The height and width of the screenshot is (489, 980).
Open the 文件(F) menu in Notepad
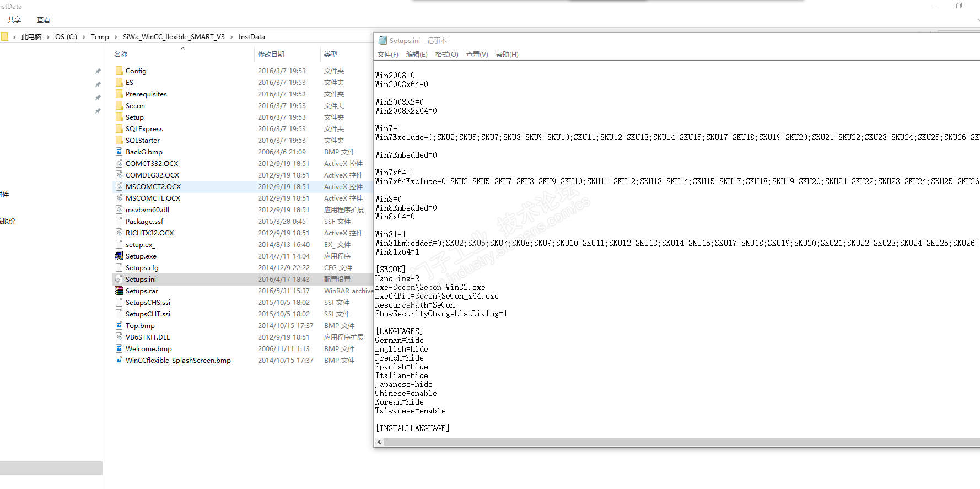tap(388, 55)
